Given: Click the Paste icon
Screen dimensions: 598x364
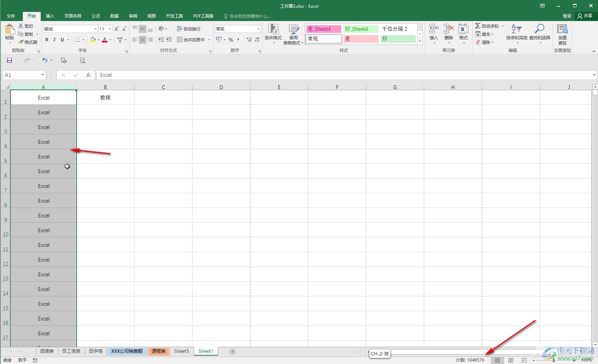Looking at the screenshot, I should (x=9, y=29).
